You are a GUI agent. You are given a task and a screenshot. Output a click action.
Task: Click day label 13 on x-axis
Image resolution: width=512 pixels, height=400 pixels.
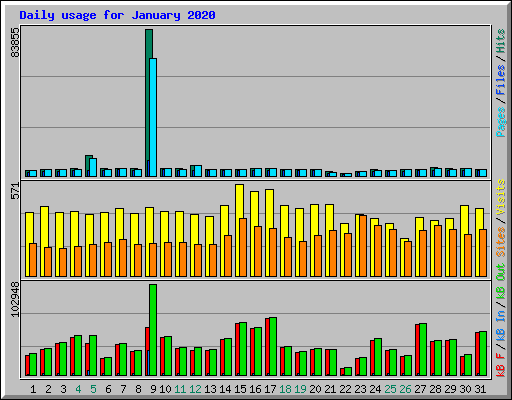pos(210,389)
